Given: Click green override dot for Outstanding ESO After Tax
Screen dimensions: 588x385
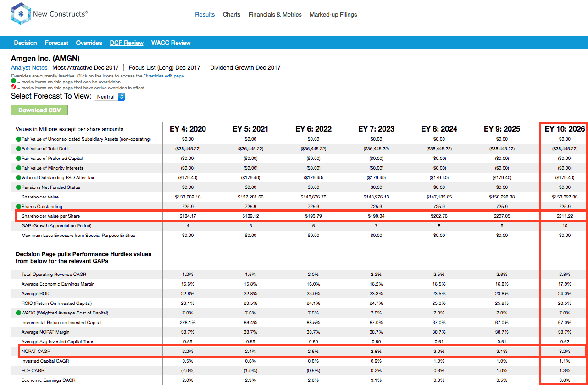Looking at the screenshot, I should tap(18, 177).
